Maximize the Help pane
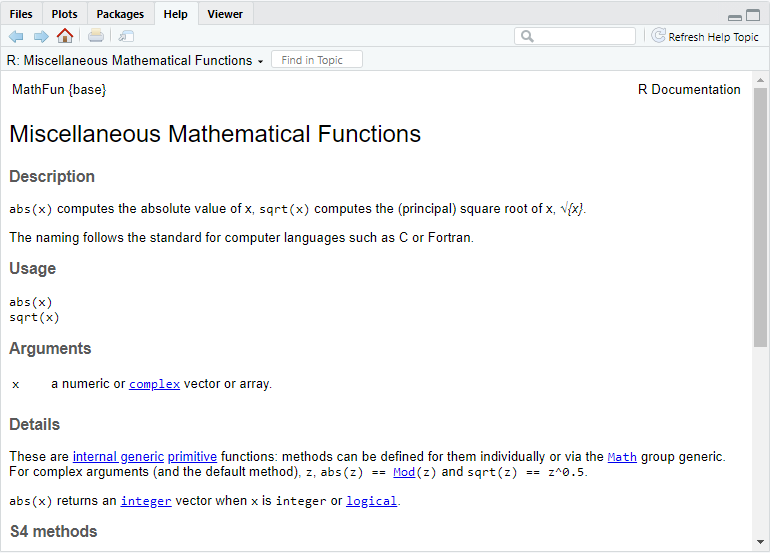 pos(753,16)
